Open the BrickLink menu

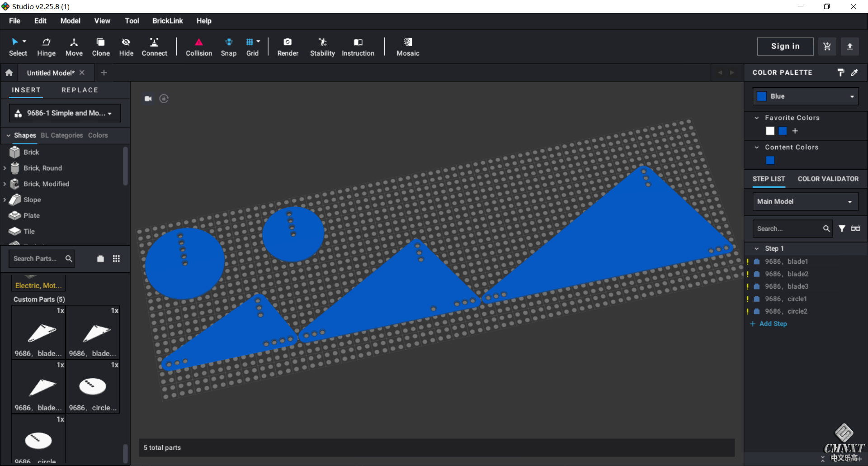pos(168,21)
